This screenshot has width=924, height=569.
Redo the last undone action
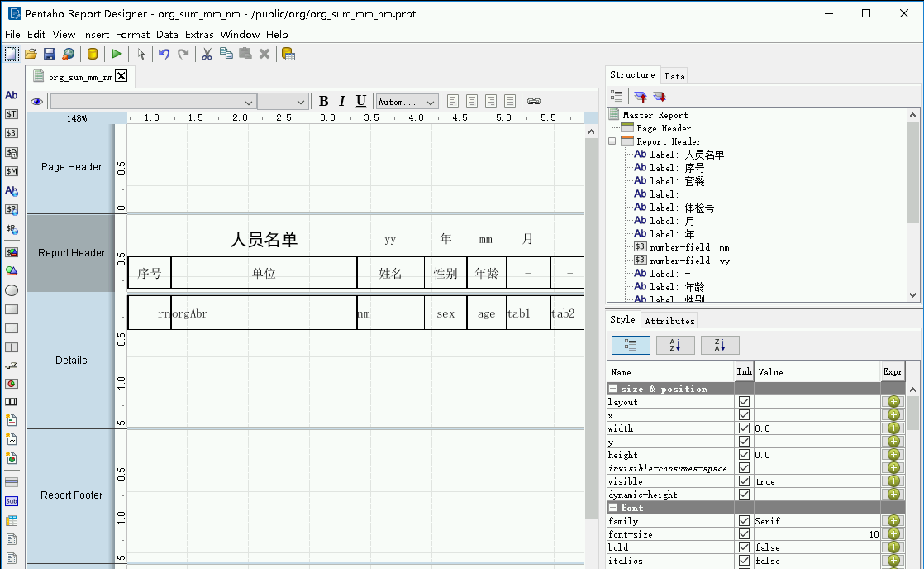pyautogui.click(x=183, y=55)
